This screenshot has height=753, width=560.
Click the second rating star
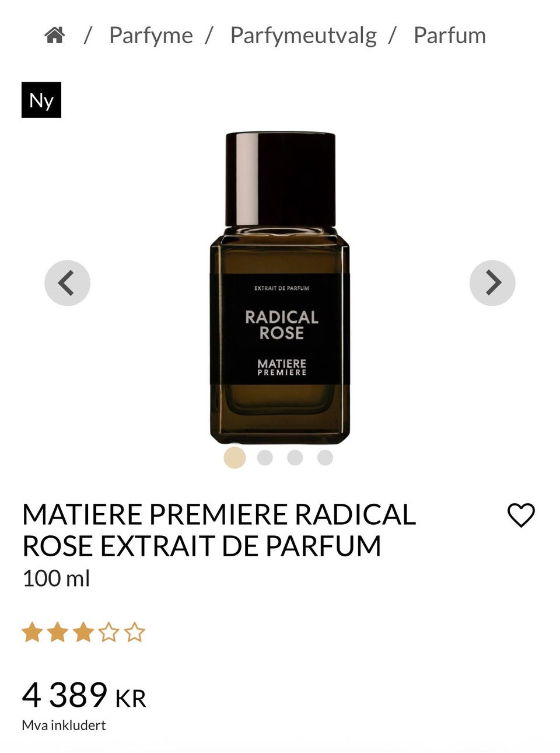tap(58, 632)
